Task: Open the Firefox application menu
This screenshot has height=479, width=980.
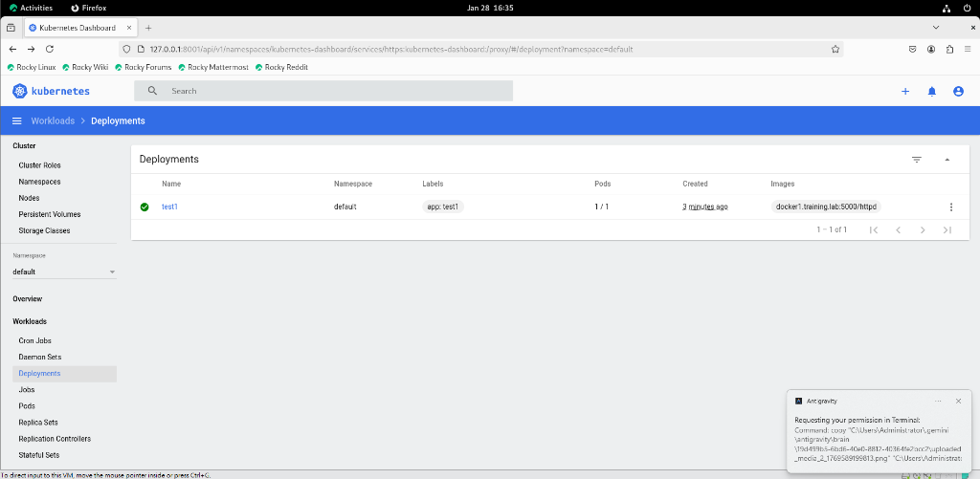Action: tap(969, 49)
